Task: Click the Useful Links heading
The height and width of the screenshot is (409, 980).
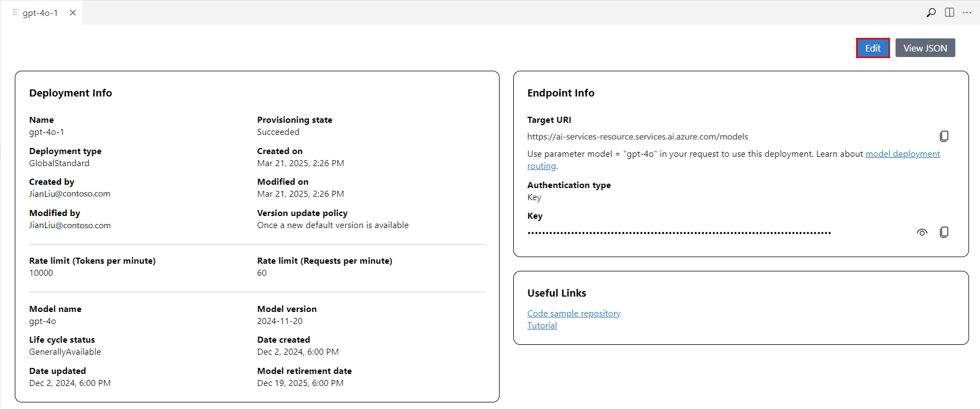Action: (557, 293)
